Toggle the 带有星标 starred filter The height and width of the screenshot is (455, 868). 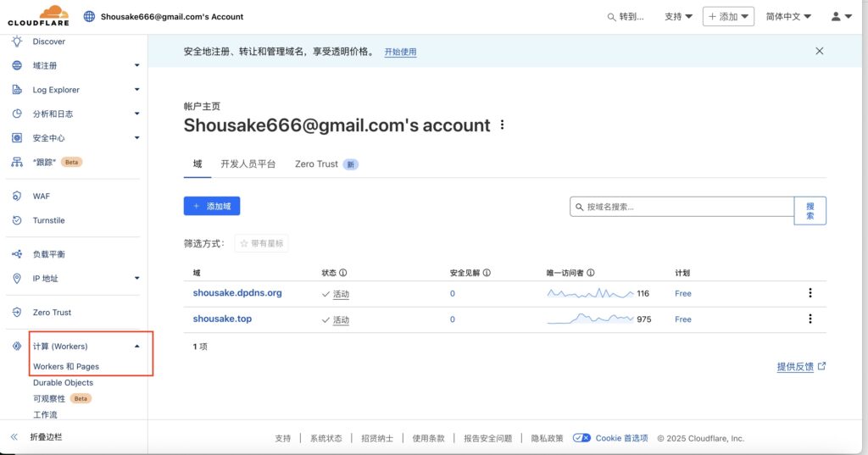coord(261,243)
